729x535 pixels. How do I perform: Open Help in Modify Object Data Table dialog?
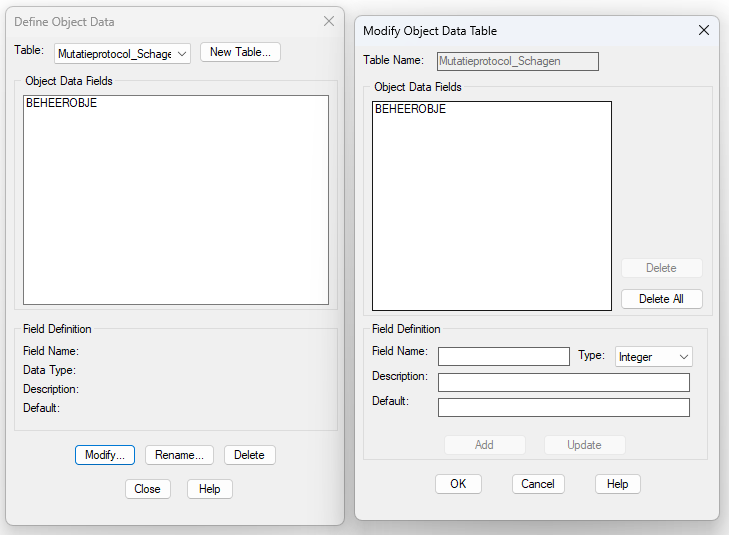[x=617, y=484]
